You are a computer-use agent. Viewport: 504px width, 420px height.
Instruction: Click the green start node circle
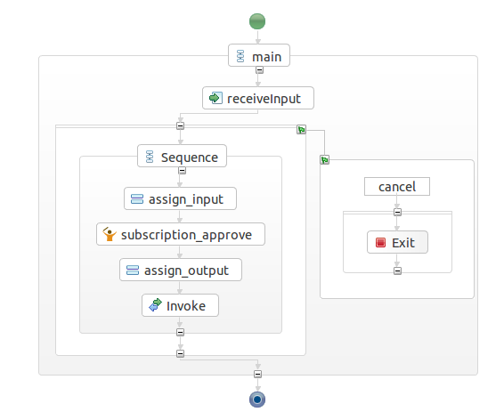[257, 21]
